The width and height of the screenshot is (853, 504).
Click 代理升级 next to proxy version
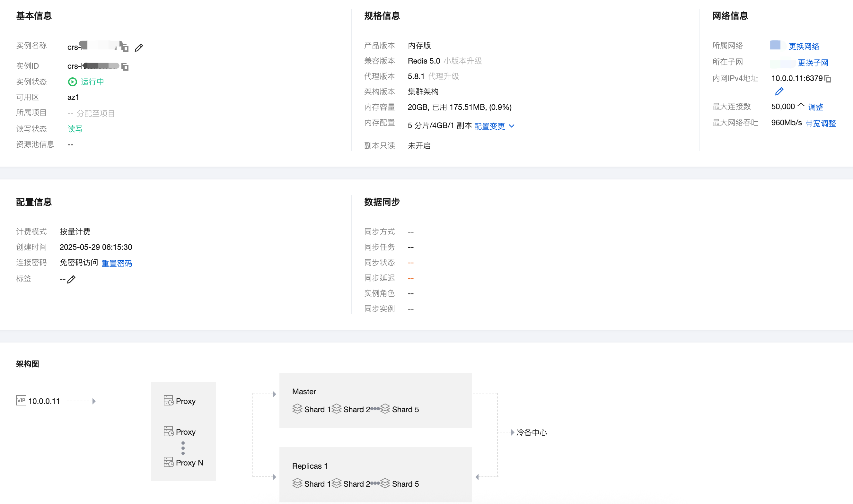click(443, 76)
